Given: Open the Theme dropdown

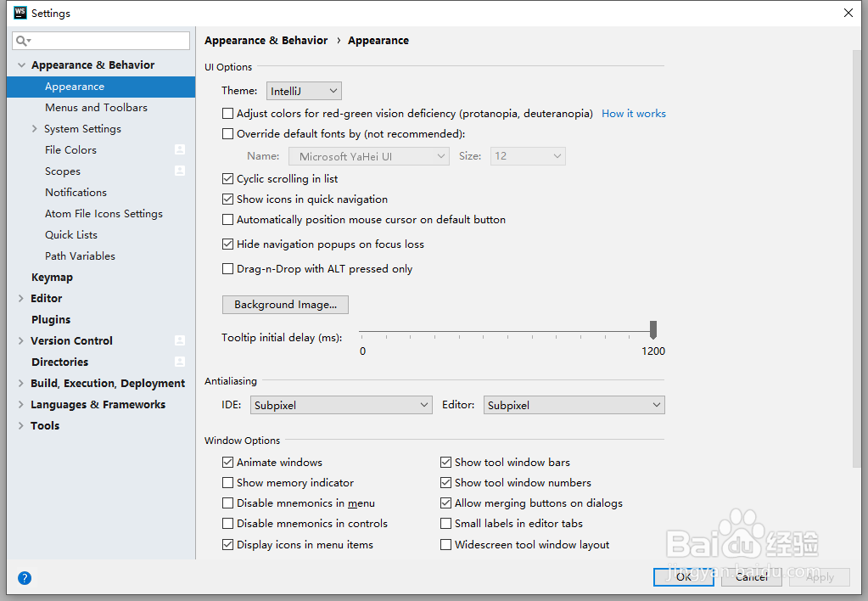Looking at the screenshot, I should tap(304, 91).
